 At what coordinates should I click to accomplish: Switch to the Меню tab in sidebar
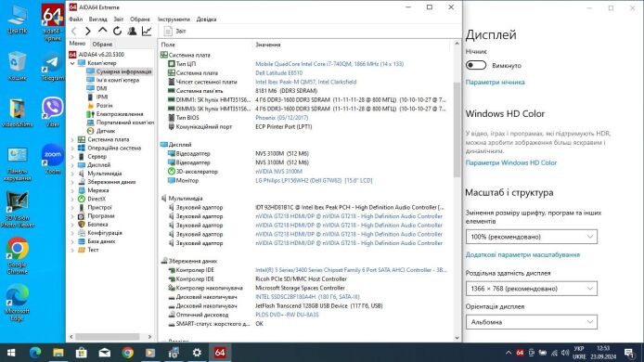(x=77, y=43)
